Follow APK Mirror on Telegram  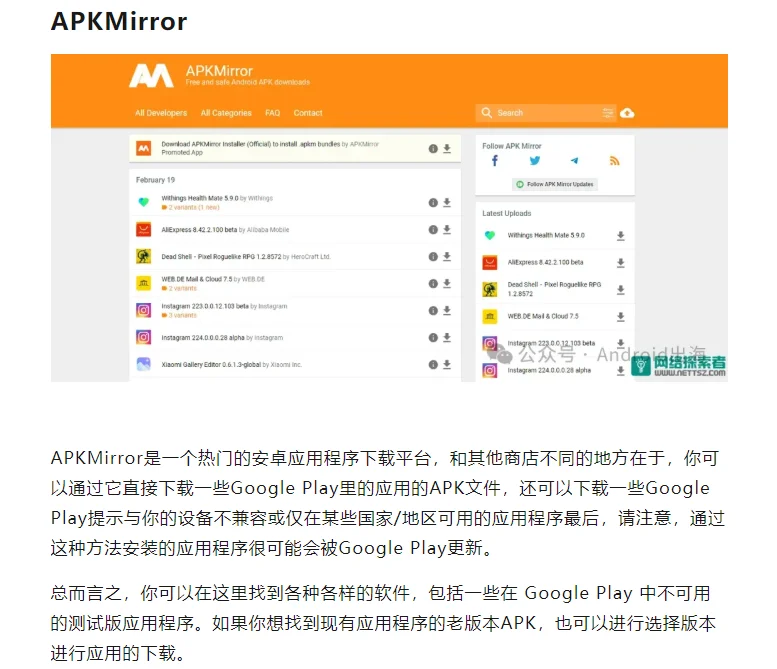[574, 161]
